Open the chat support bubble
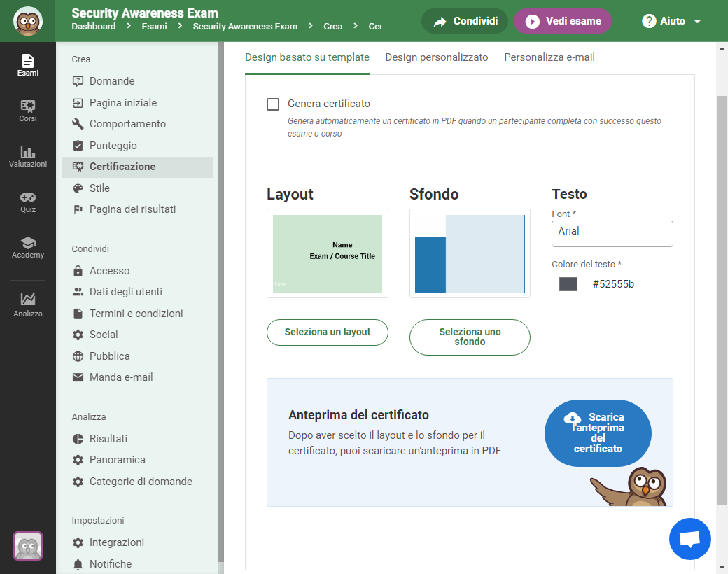 point(690,539)
